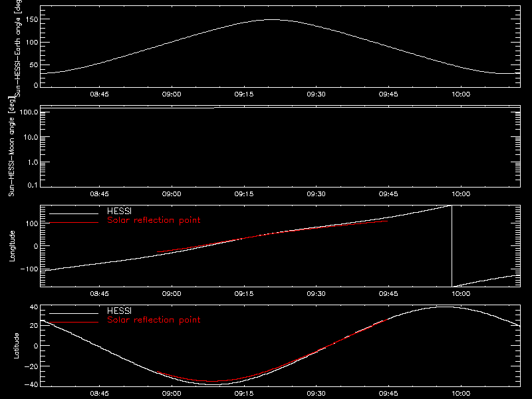Viewport: 532px width, 399px height.
Task: Click 09:45 under the Moon angle plot
Action: click(x=388, y=194)
